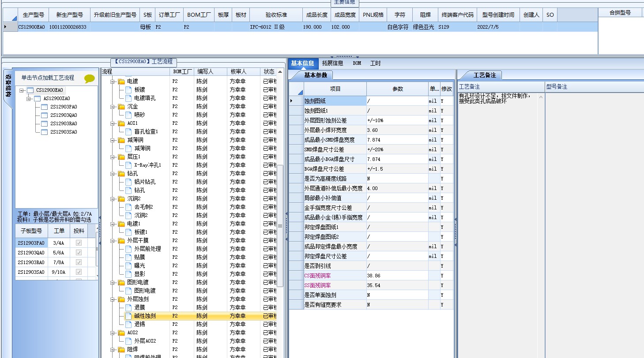Click the document icon next to 板镀
The height and width of the screenshot is (358, 644).
point(128,90)
